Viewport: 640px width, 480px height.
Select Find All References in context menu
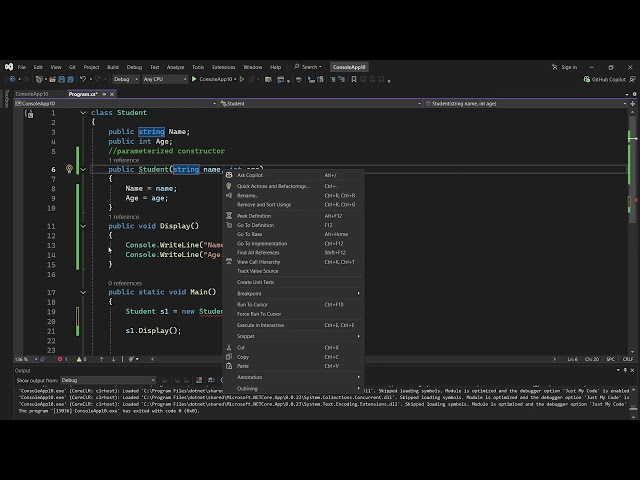(293, 253)
